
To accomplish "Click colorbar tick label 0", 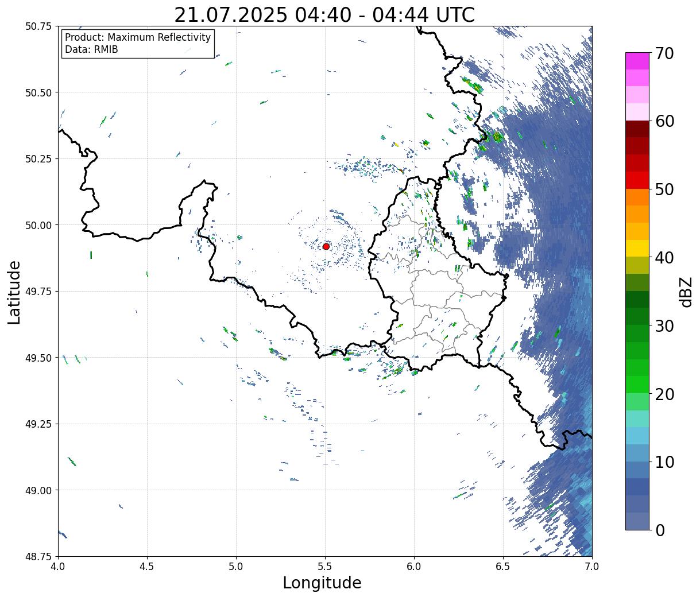I will 660,530.
